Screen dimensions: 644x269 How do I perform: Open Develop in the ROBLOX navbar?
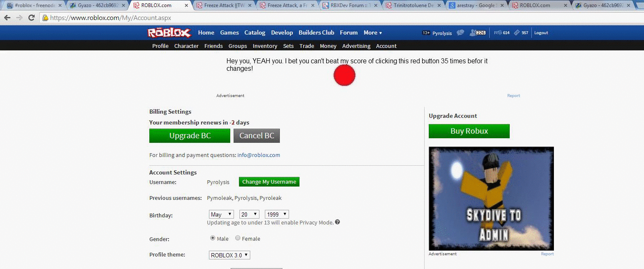point(282,32)
